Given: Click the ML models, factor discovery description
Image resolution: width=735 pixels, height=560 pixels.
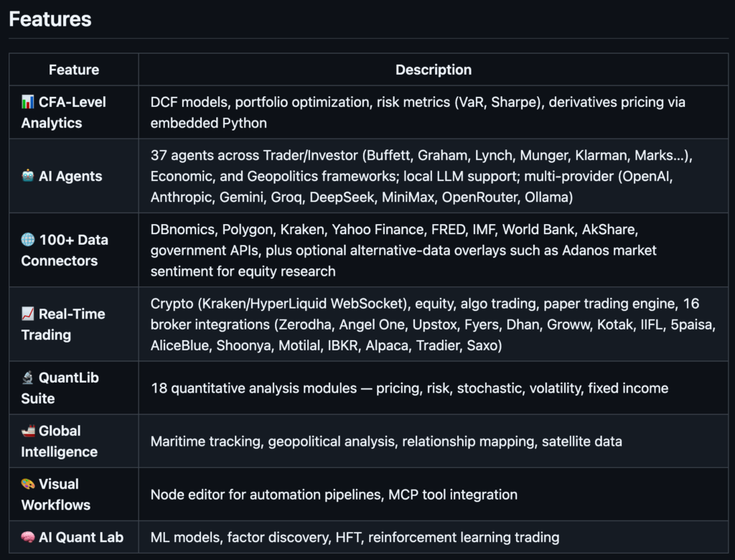Looking at the screenshot, I should tap(355, 537).
